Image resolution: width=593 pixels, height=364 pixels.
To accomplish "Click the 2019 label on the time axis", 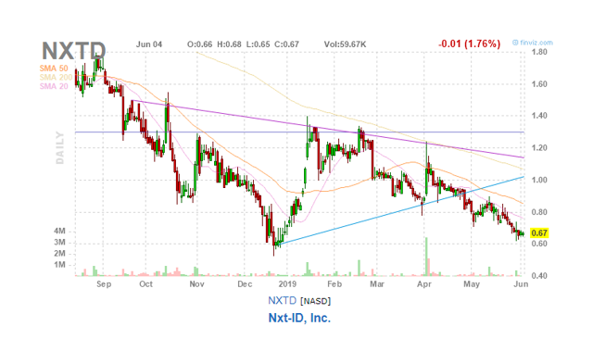I will [x=287, y=283].
